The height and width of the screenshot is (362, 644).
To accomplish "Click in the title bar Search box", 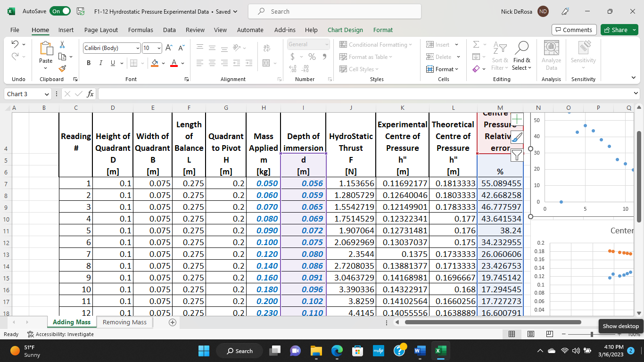I will (335, 11).
